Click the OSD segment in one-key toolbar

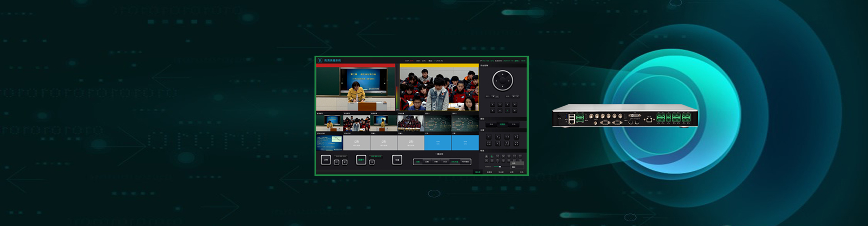click(x=445, y=162)
